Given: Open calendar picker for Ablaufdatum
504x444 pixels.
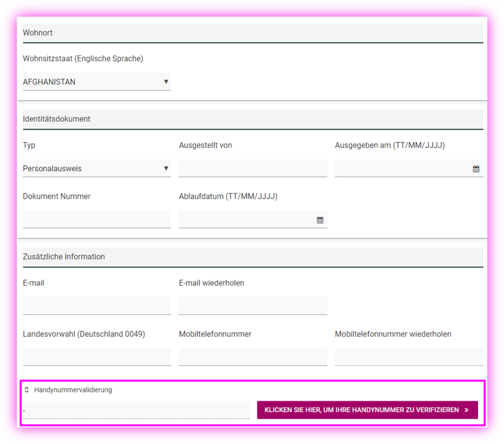Looking at the screenshot, I should 320,220.
